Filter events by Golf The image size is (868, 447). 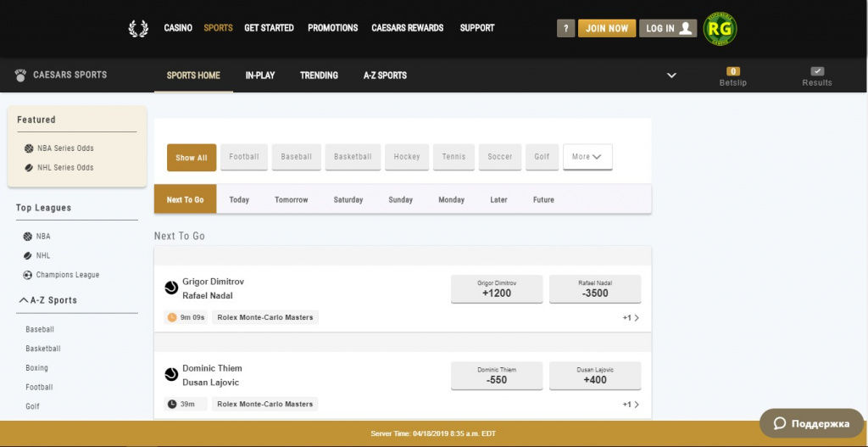(x=542, y=157)
